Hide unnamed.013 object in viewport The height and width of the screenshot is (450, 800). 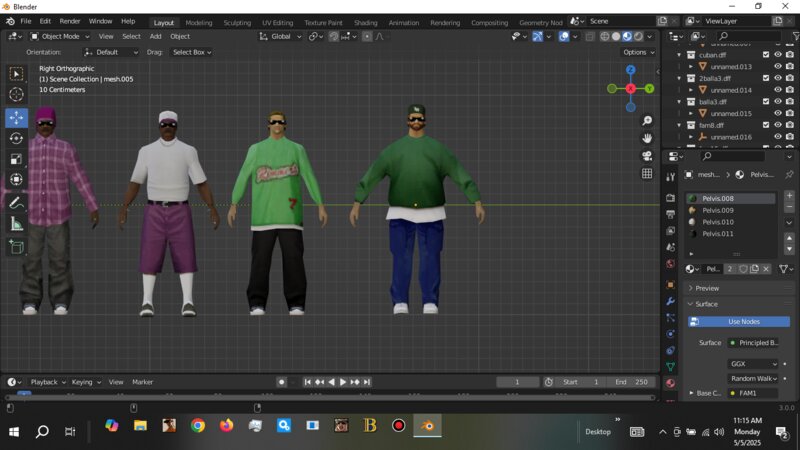778,66
